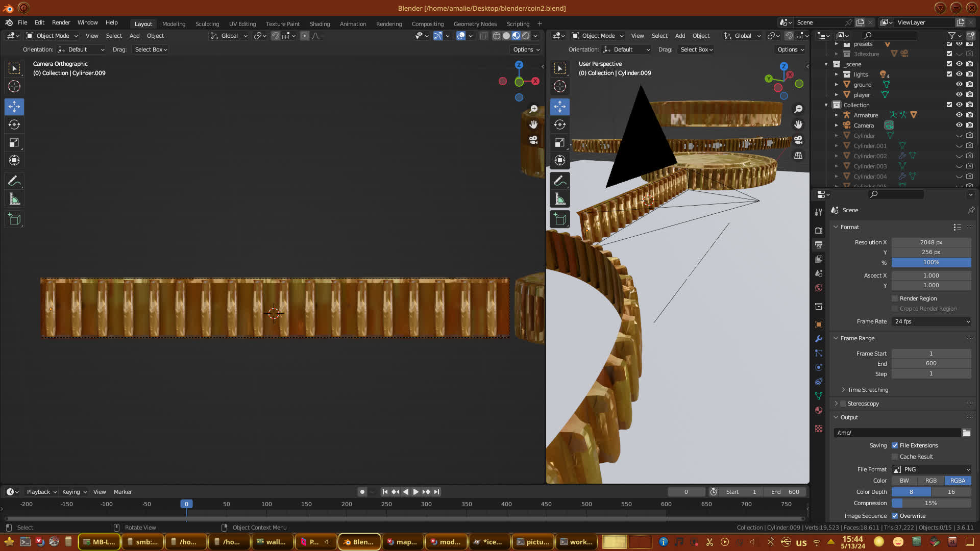Set Color mode to RGB
Image resolution: width=980 pixels, height=551 pixels.
931,481
